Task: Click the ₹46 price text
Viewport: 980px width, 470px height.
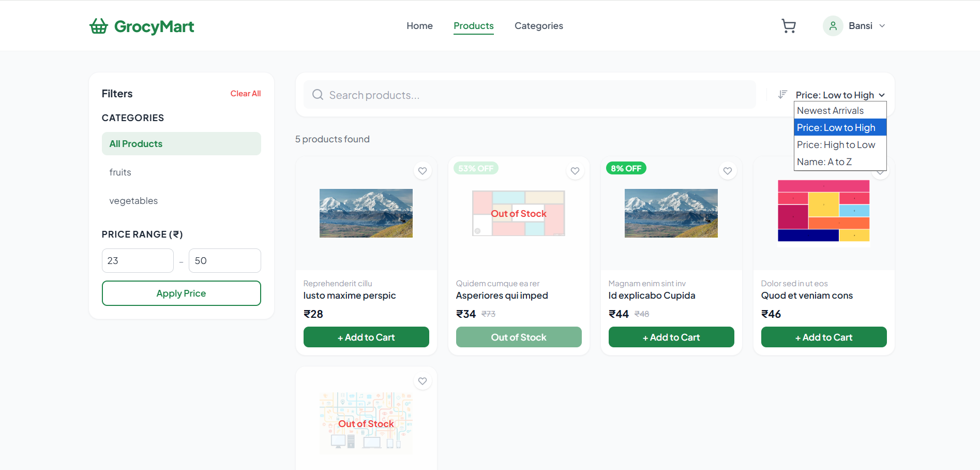Action: (771, 314)
